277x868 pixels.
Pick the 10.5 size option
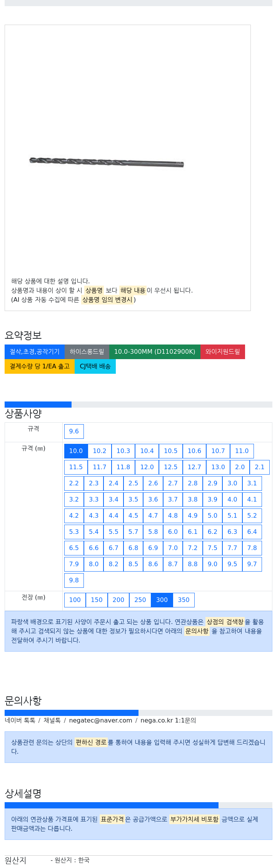click(x=171, y=451)
